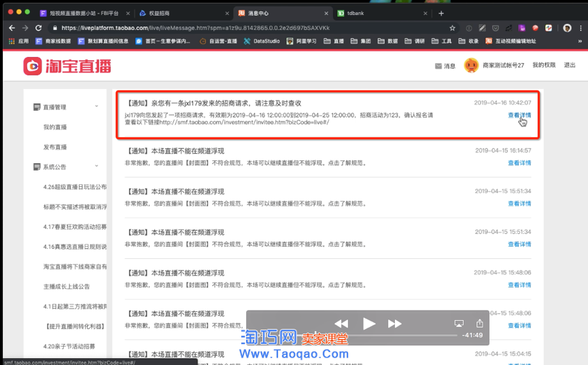
Task: Open the 4.26超级直播日玩法公布 announcement
Action: pyautogui.click(x=75, y=187)
